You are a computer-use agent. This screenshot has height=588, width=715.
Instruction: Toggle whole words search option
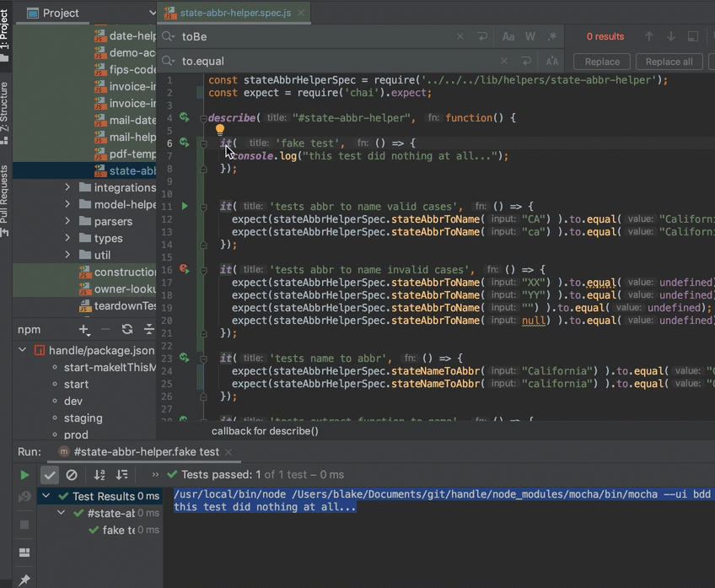[530, 36]
